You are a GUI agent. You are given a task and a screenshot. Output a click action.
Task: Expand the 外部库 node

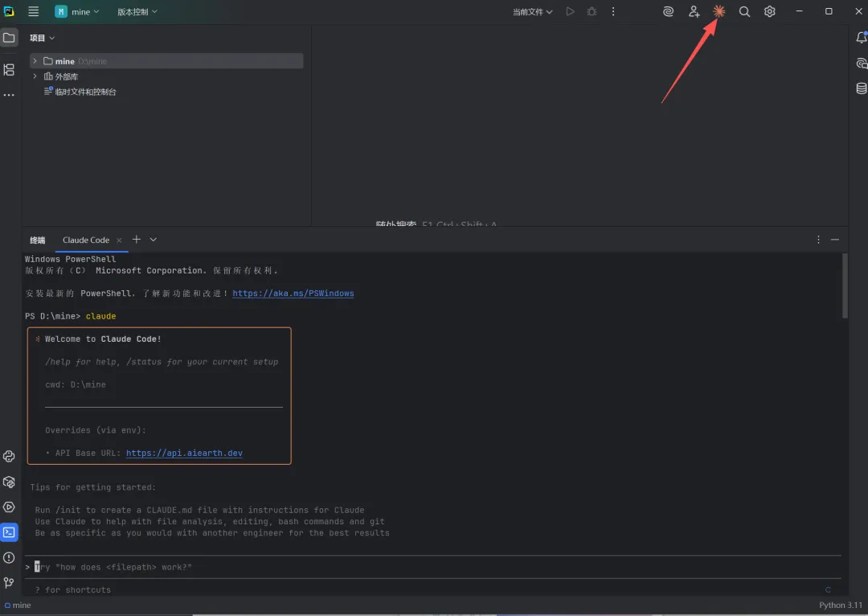pyautogui.click(x=35, y=76)
